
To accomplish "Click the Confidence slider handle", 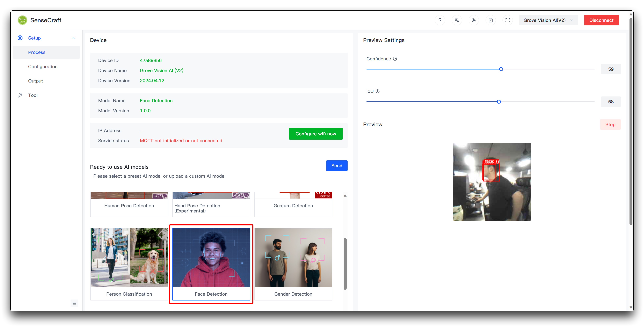I will (x=501, y=69).
